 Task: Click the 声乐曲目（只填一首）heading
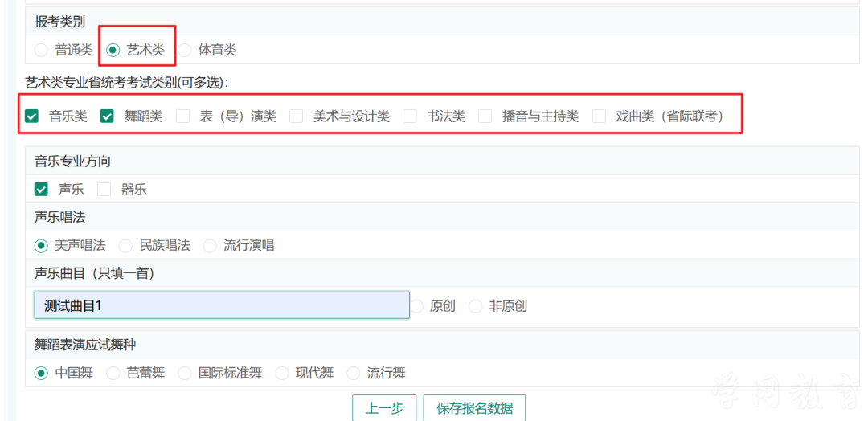pyautogui.click(x=94, y=272)
